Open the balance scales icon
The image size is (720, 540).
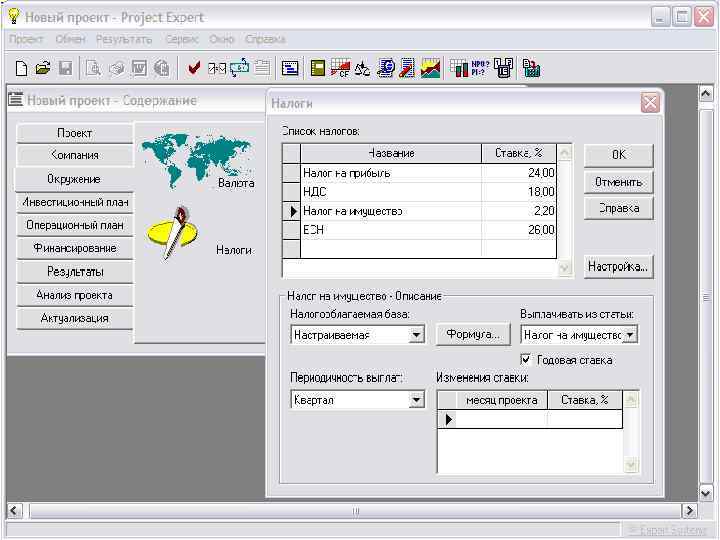pyautogui.click(x=362, y=68)
